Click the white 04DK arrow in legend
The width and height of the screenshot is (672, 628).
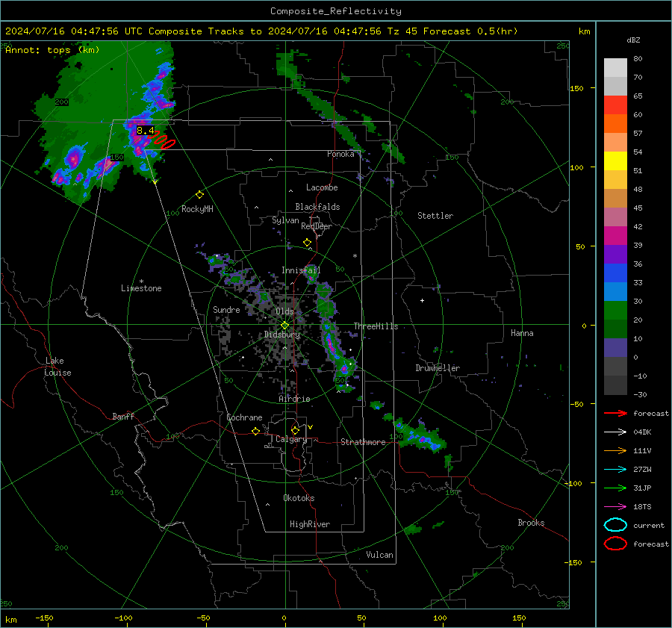point(615,432)
